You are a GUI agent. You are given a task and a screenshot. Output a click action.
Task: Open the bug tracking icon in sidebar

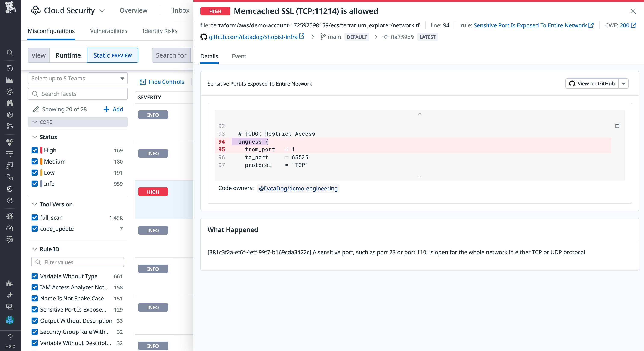point(10,216)
